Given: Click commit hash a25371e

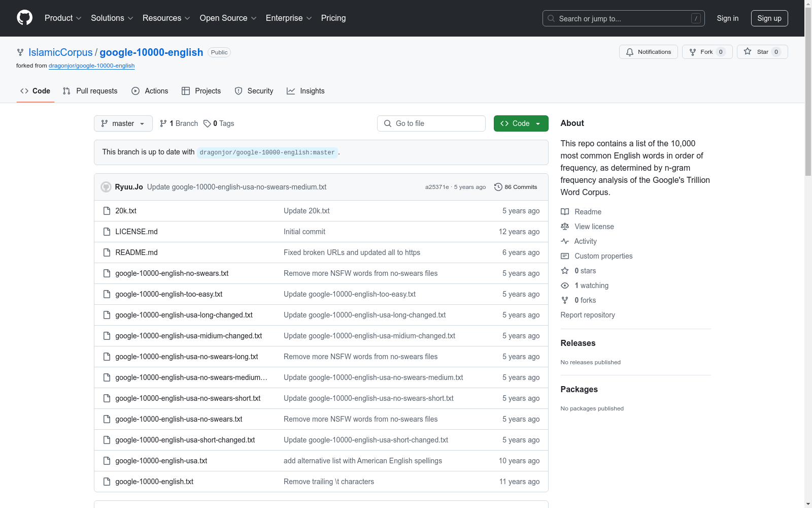Looking at the screenshot, I should [437, 187].
